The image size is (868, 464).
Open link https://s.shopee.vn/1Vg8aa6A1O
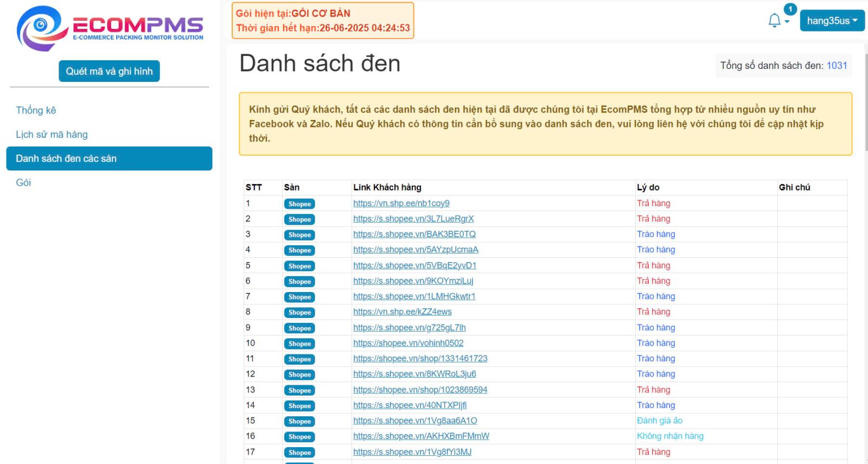[x=415, y=421]
